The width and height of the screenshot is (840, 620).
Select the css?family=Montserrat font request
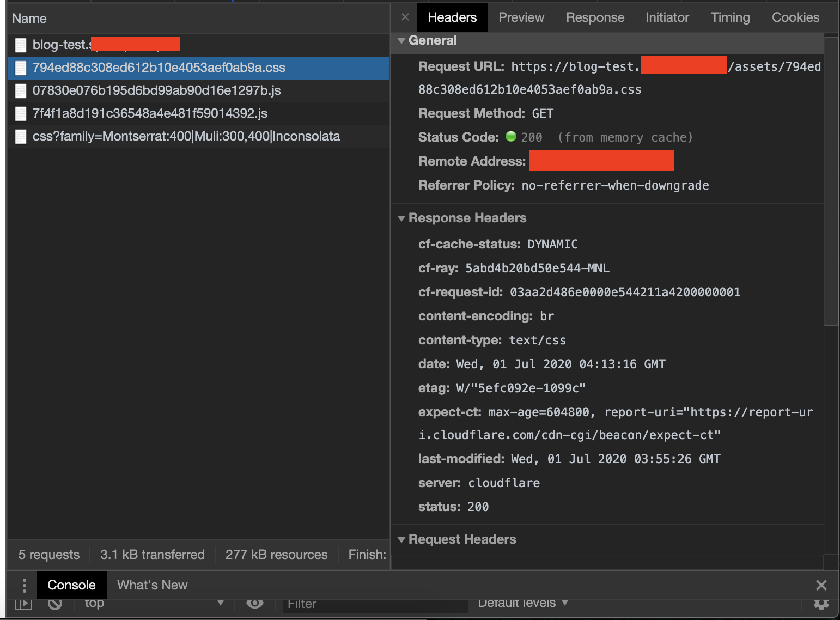click(x=186, y=136)
